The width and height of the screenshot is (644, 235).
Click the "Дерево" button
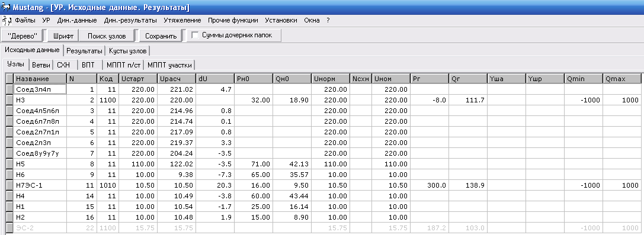click(x=22, y=36)
